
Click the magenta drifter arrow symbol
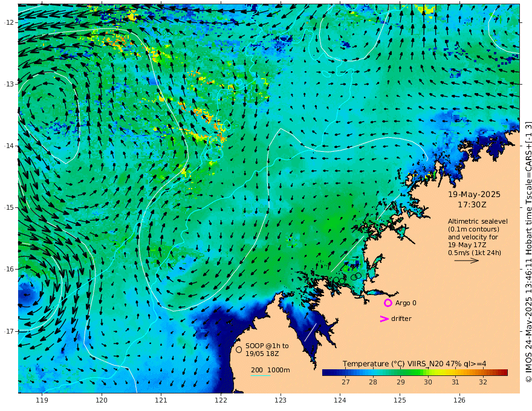[384, 319]
